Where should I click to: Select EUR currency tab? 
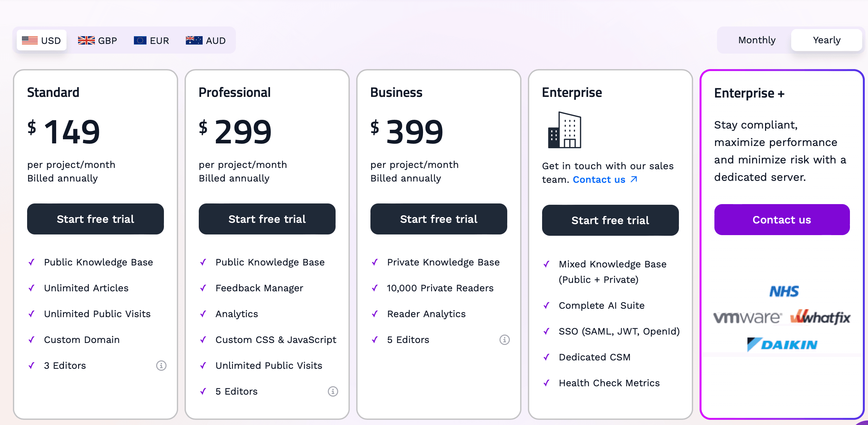tap(151, 40)
